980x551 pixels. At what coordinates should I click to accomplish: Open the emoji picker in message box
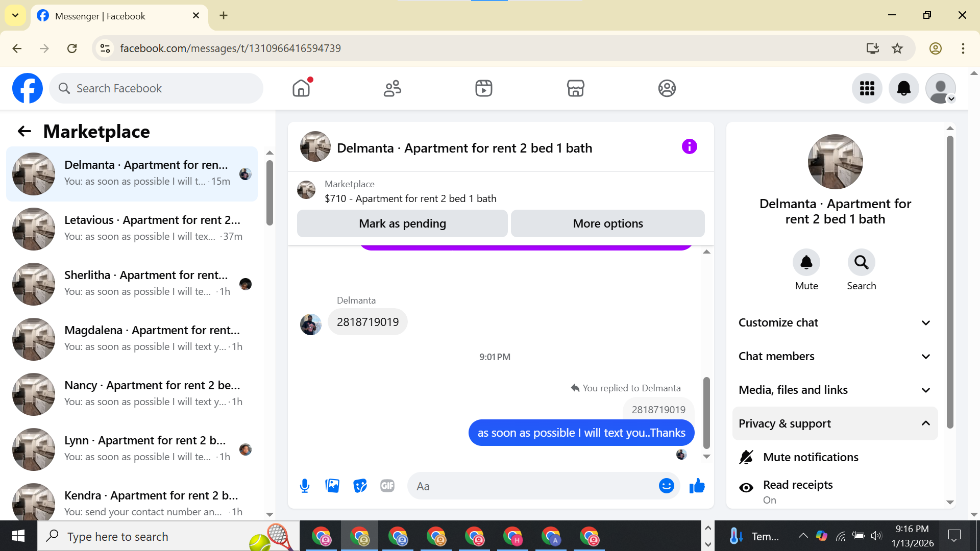pyautogui.click(x=666, y=486)
